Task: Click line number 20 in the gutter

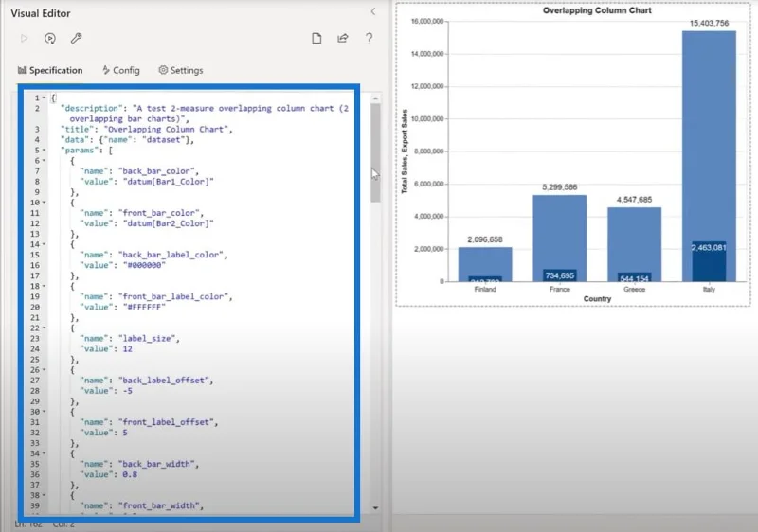Action: tap(35, 307)
